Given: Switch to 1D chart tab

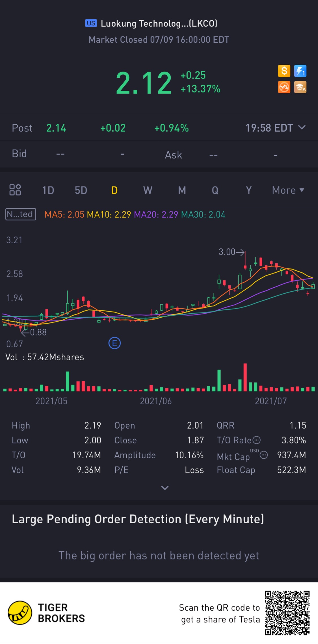Looking at the screenshot, I should coord(48,190).
